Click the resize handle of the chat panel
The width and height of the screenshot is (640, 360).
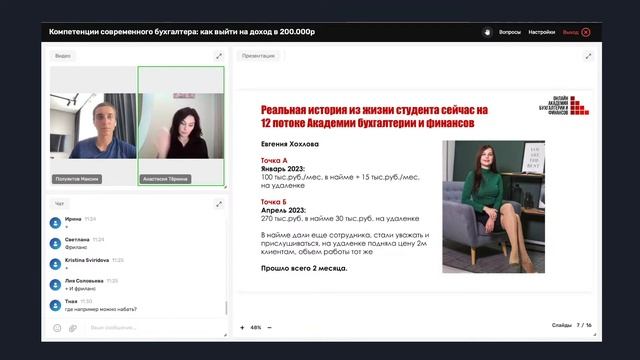[x=225, y=335]
